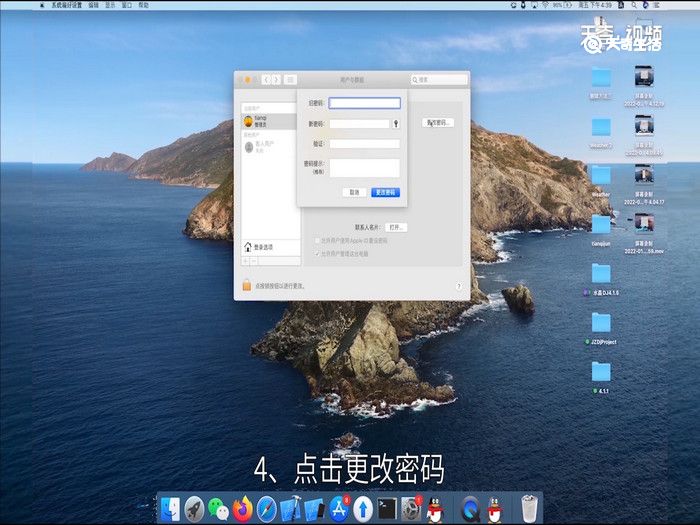The image size is (700, 525).
Task: Open the Trash in dock
Action: pos(529,509)
